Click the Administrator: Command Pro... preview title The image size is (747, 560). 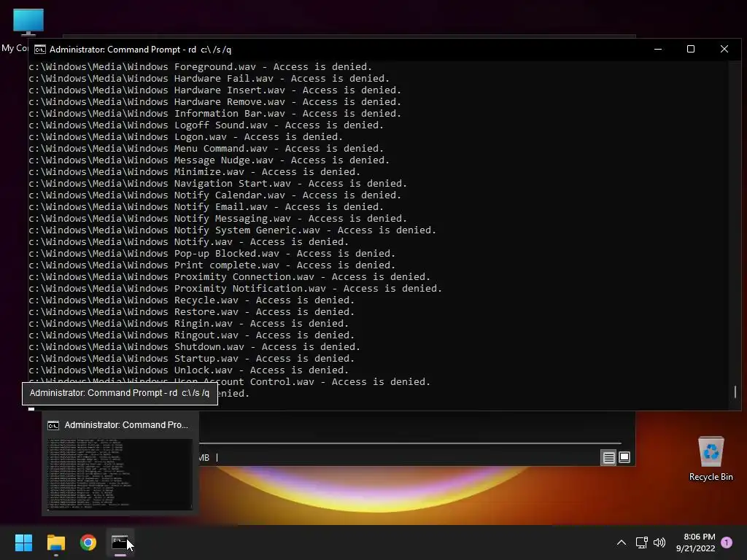tap(126, 425)
